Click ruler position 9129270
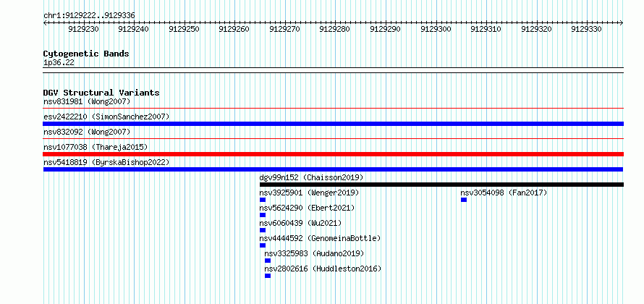644x304 pixels. tap(285, 29)
